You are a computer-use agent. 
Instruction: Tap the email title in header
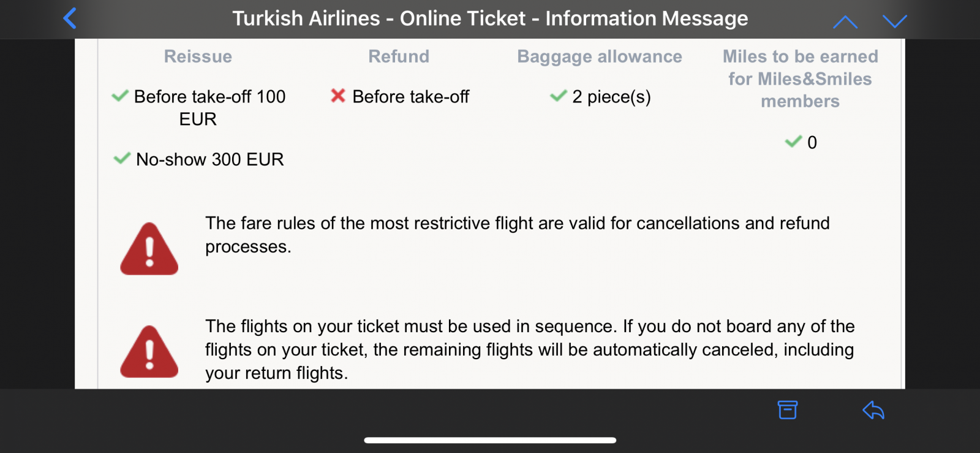(490, 18)
